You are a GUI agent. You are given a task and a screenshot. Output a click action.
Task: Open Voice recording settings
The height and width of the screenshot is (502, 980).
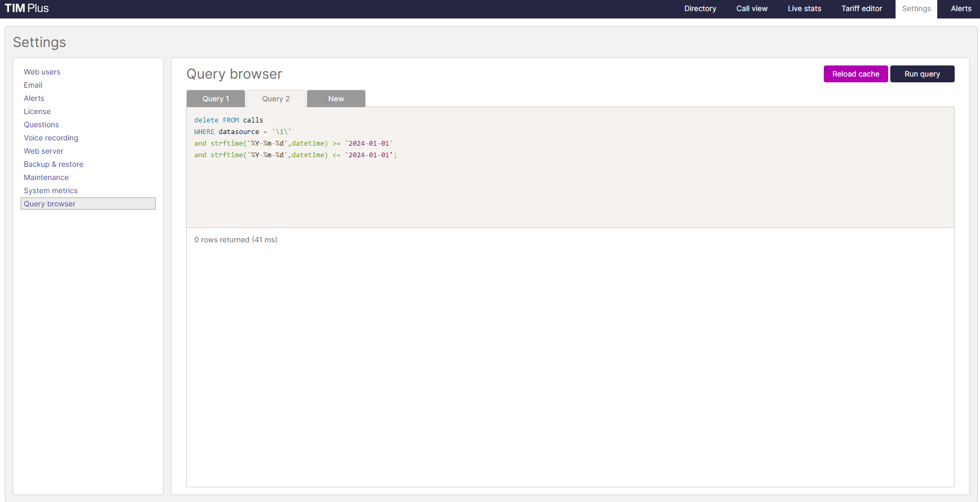point(51,138)
